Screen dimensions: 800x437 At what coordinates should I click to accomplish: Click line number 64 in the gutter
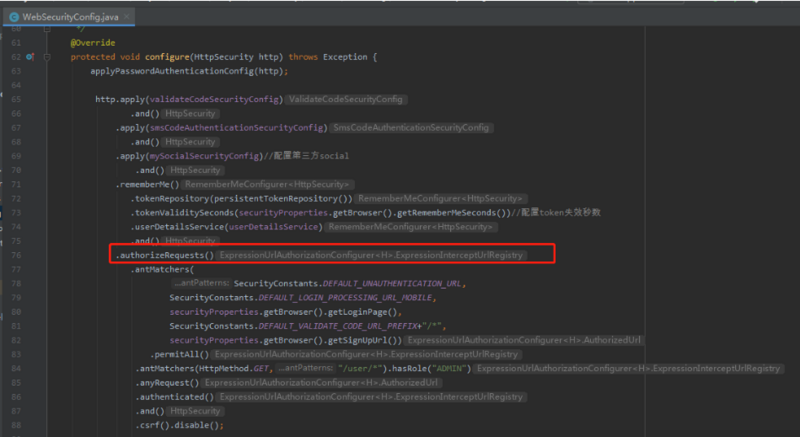[16, 85]
